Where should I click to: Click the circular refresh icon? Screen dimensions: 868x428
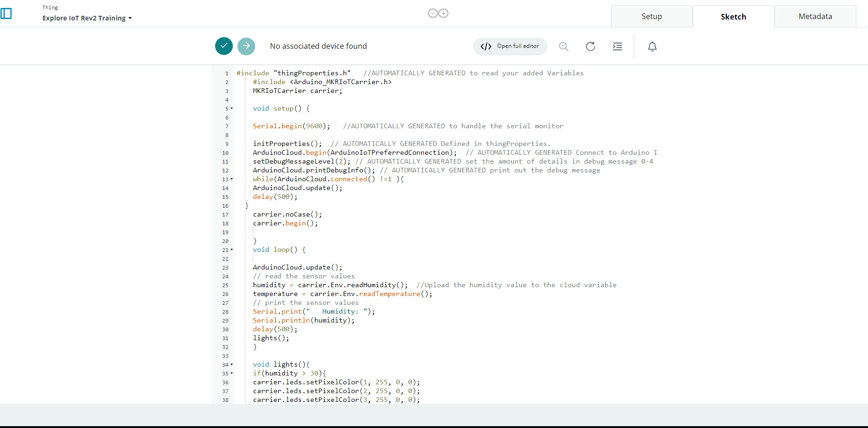point(591,46)
